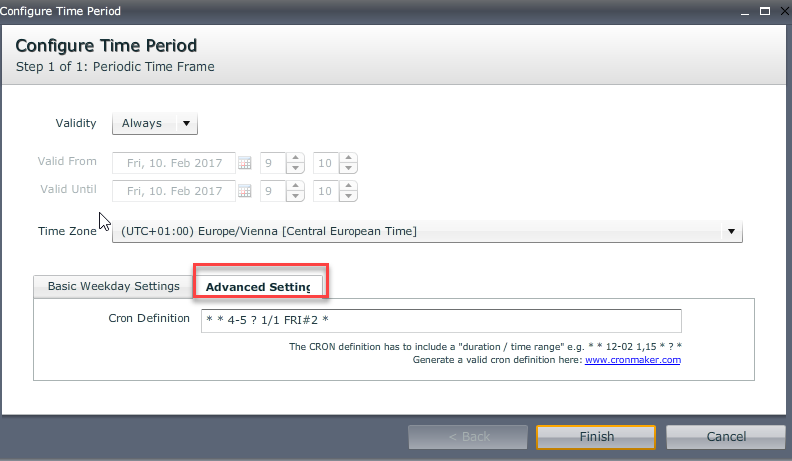The width and height of the screenshot is (792, 461).
Task: Increase the Valid From minute value
Action: [x=350, y=158]
